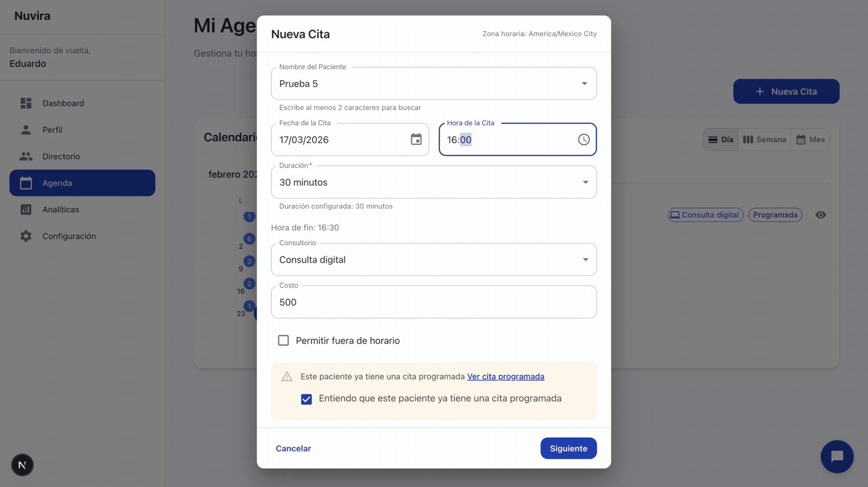Open the Ver cita programada link

coord(505,376)
